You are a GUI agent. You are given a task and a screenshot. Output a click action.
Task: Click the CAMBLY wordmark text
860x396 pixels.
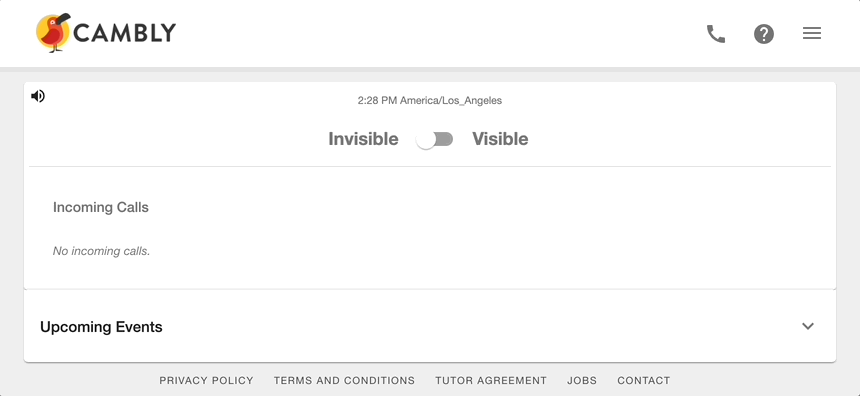[x=125, y=33]
